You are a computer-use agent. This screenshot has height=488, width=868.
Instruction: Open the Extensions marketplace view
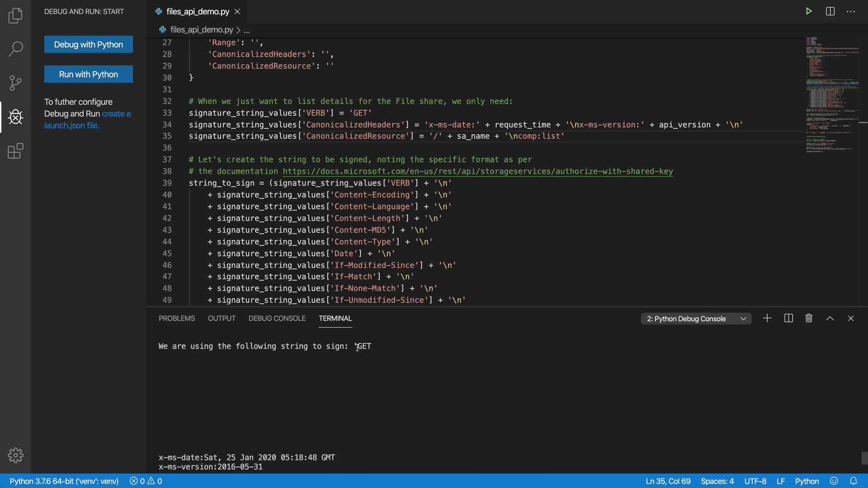pos(15,151)
